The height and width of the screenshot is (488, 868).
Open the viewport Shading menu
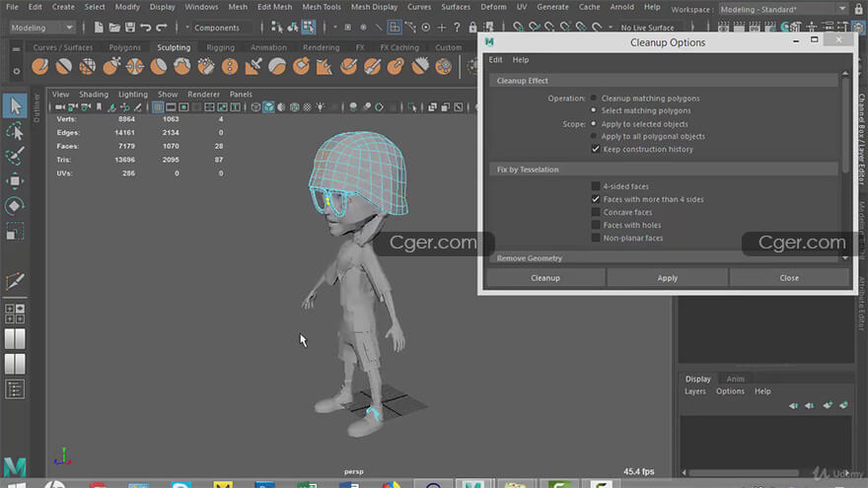tap(94, 94)
